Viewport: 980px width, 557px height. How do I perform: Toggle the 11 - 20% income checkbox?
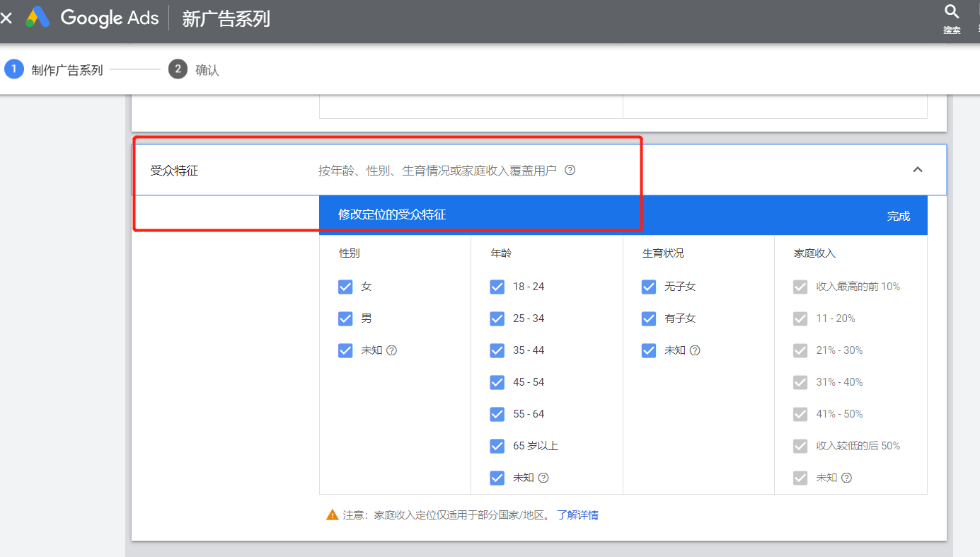800,318
